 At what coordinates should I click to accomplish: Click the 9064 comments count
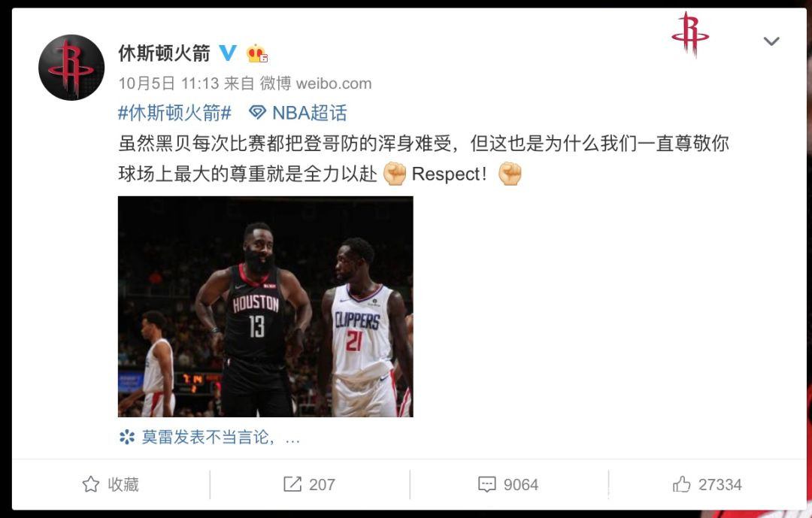(x=521, y=485)
